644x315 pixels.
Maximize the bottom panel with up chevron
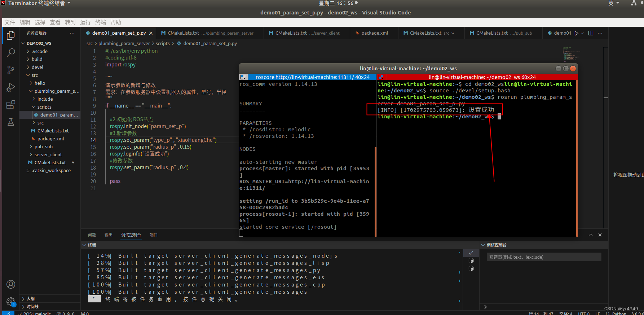[591, 235]
